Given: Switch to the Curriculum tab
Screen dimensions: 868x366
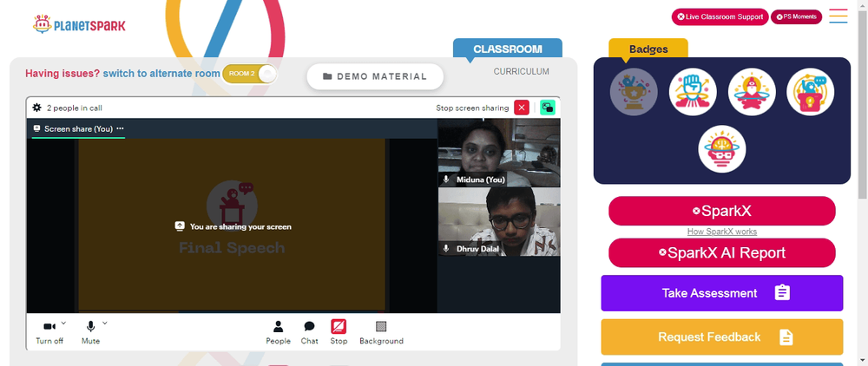Looking at the screenshot, I should 522,71.
